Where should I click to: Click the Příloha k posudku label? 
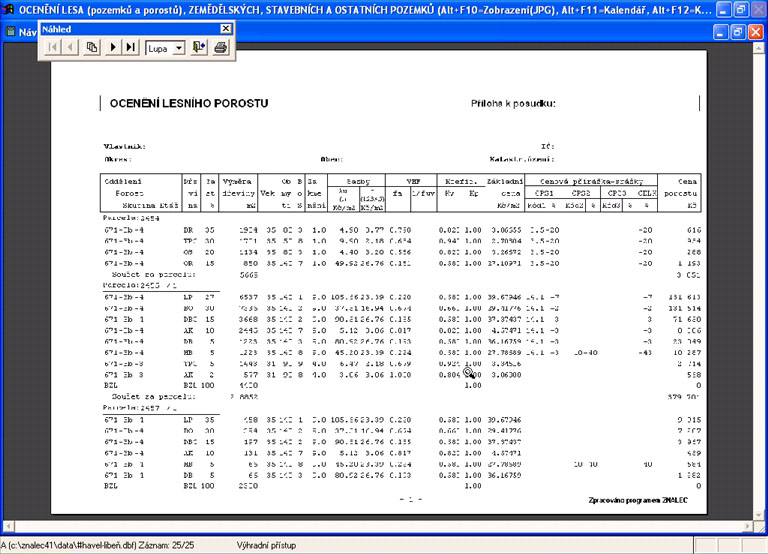[513, 103]
